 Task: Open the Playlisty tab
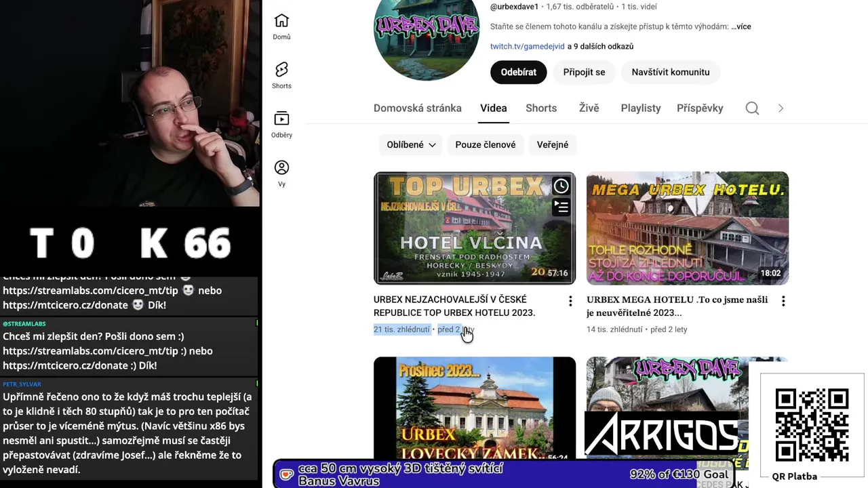coord(641,108)
